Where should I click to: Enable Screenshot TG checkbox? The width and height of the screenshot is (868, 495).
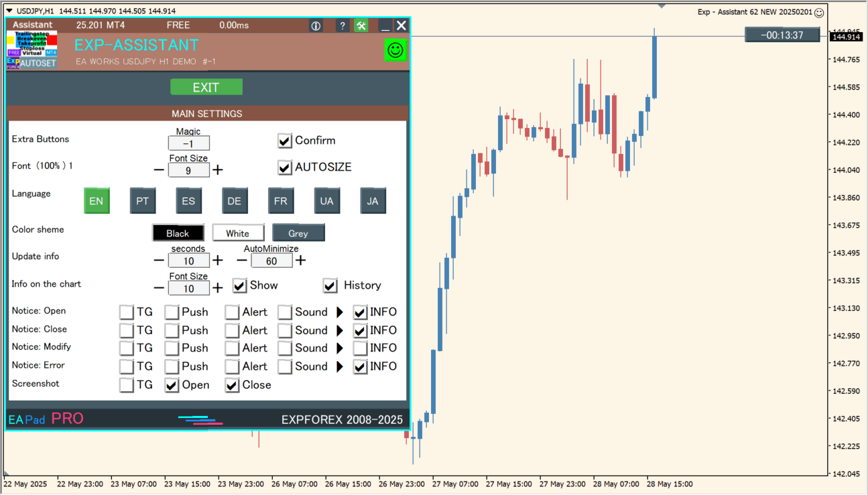tap(127, 385)
